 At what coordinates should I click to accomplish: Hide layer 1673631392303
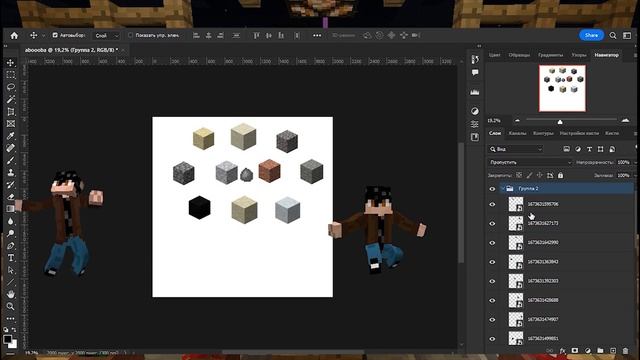[492, 281]
